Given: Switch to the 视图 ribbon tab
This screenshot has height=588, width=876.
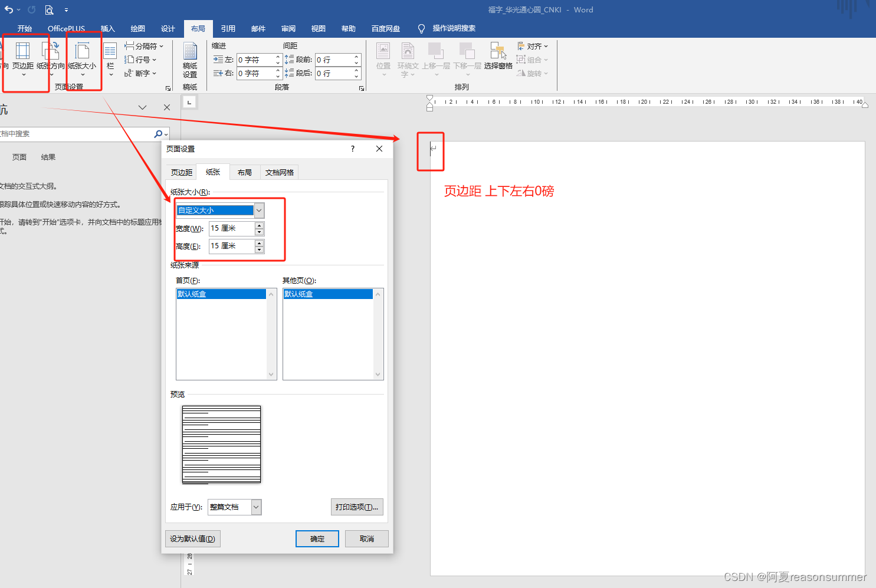Looking at the screenshot, I should click(319, 28).
